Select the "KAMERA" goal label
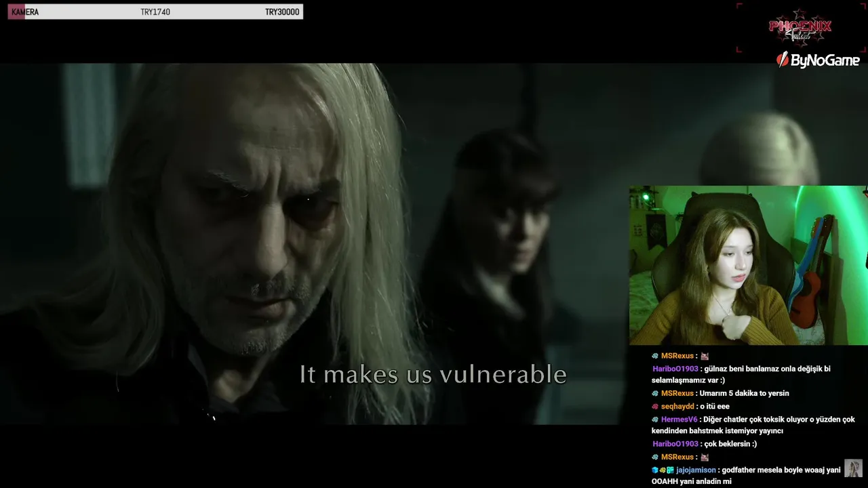The width and height of the screenshot is (868, 488). point(25,12)
